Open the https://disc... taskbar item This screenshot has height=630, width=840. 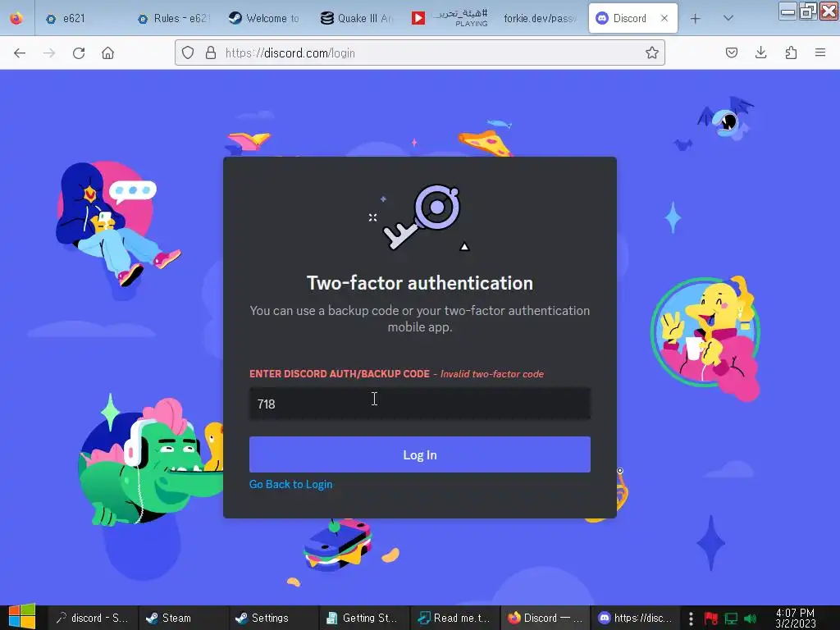point(636,618)
